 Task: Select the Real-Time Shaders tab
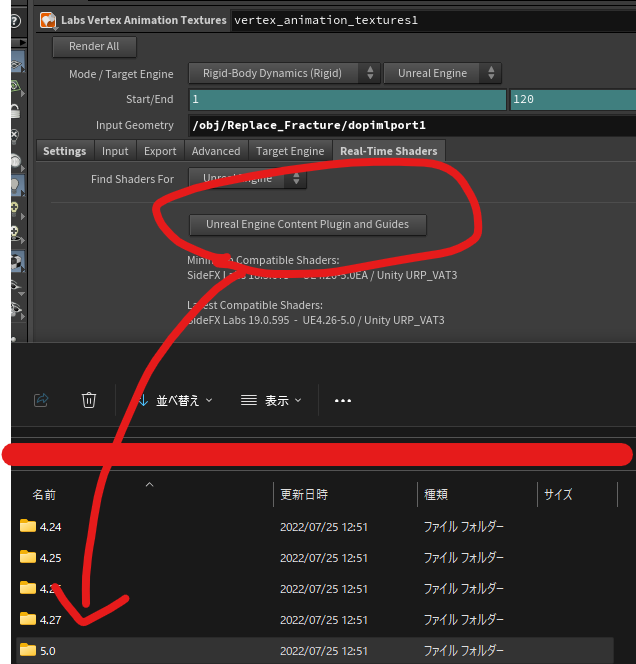pos(389,151)
